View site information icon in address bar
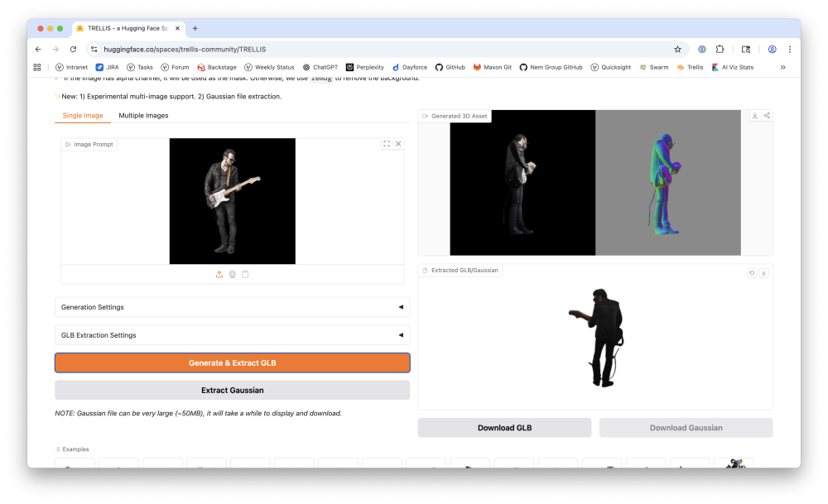Screen dimensions: 828x504 point(94,49)
